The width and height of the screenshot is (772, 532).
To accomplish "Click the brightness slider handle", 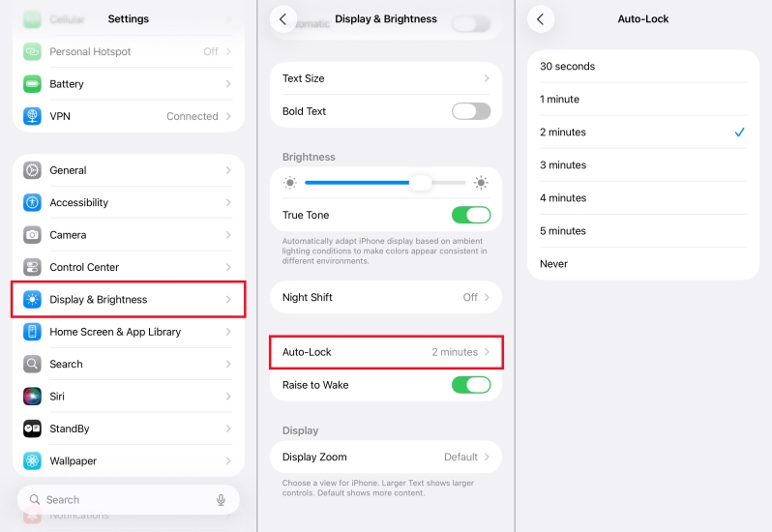I will coord(420,183).
